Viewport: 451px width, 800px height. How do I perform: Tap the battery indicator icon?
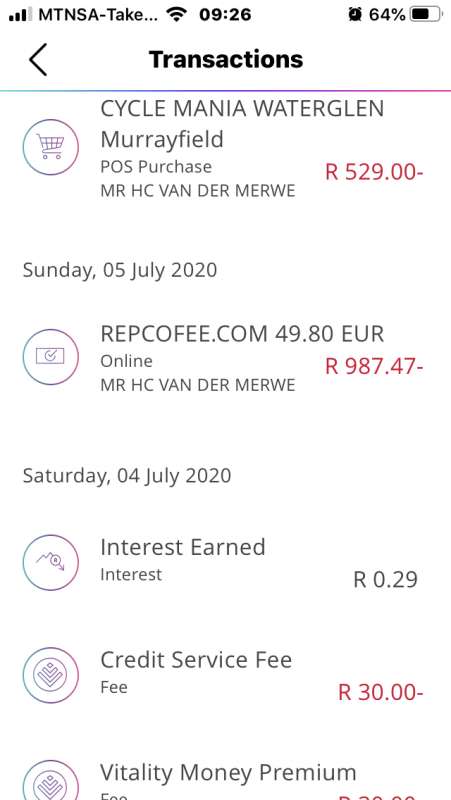(x=427, y=14)
